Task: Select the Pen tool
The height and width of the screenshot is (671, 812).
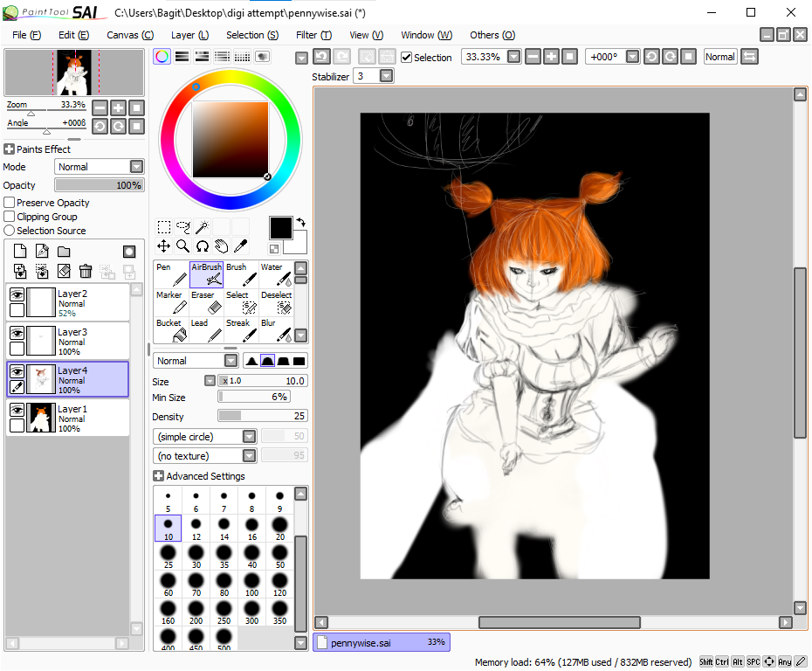Action: click(x=171, y=274)
